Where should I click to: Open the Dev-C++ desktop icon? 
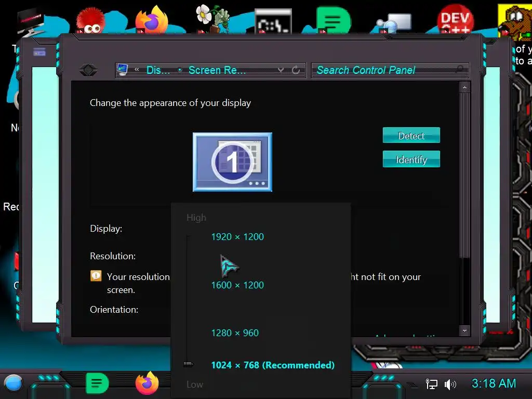click(455, 19)
